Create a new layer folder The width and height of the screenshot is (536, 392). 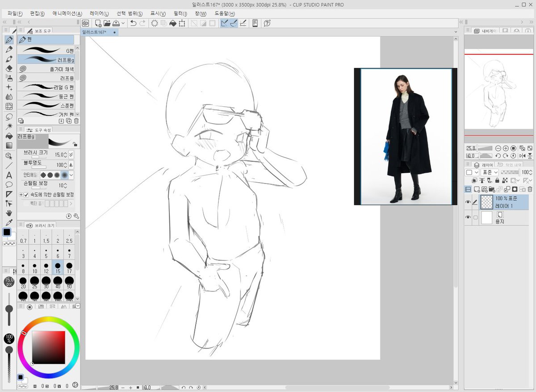[492, 189]
